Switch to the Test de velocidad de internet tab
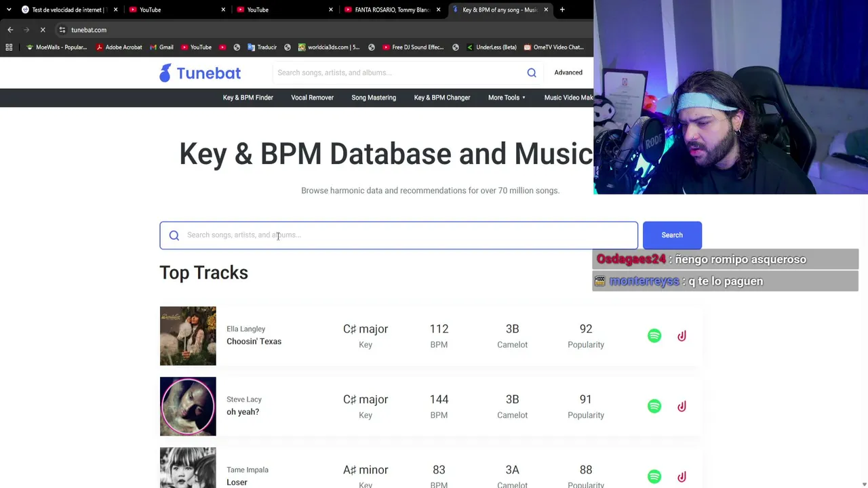Image resolution: width=868 pixels, height=488 pixels. point(69,9)
